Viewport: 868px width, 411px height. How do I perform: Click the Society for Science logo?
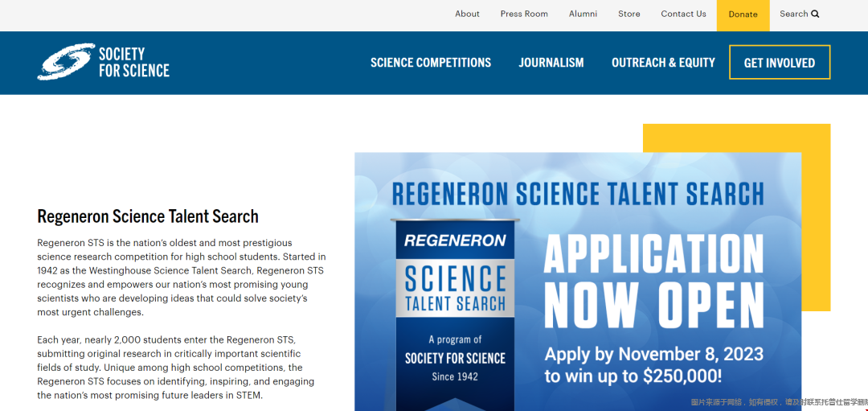[x=104, y=62]
